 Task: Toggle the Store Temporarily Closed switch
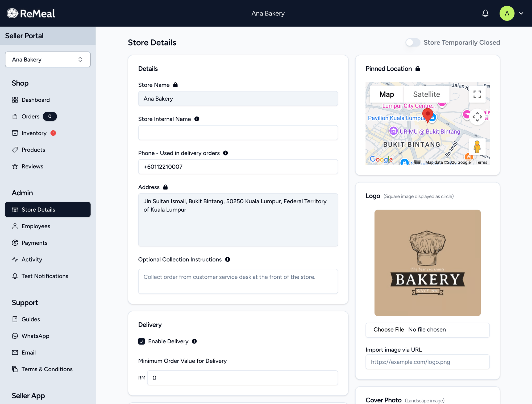[x=413, y=43]
